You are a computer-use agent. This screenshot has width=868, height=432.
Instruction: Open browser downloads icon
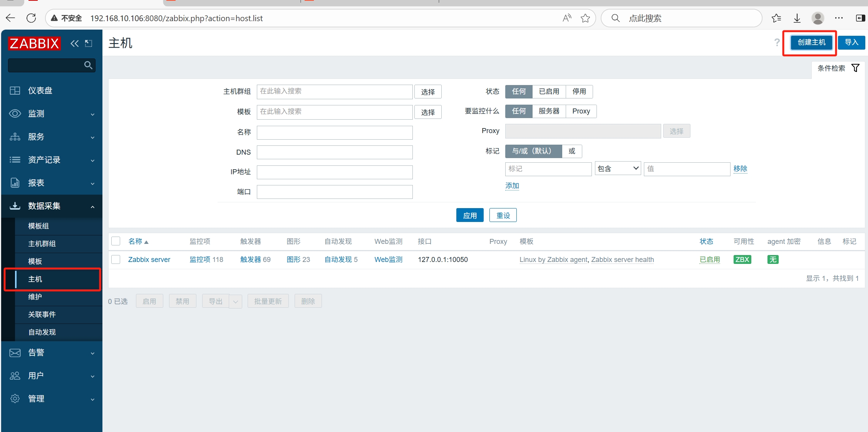pyautogui.click(x=797, y=18)
